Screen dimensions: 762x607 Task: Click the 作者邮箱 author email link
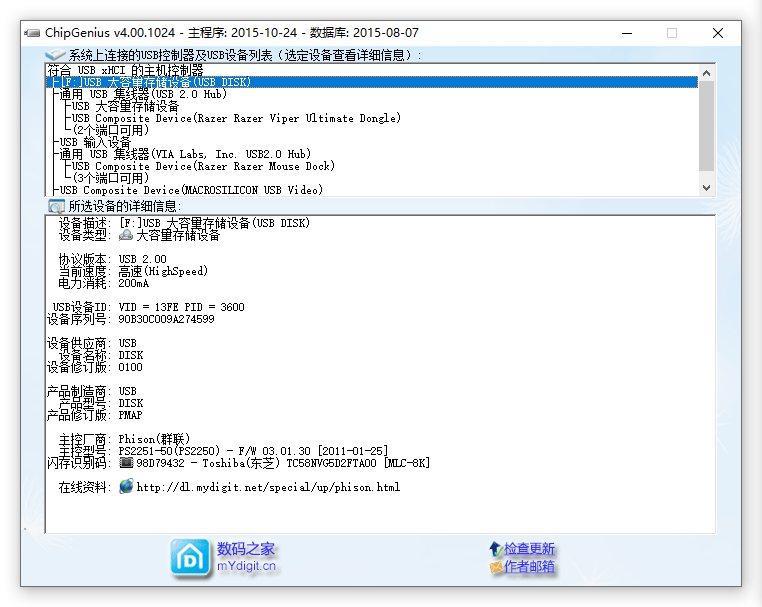coord(529,567)
